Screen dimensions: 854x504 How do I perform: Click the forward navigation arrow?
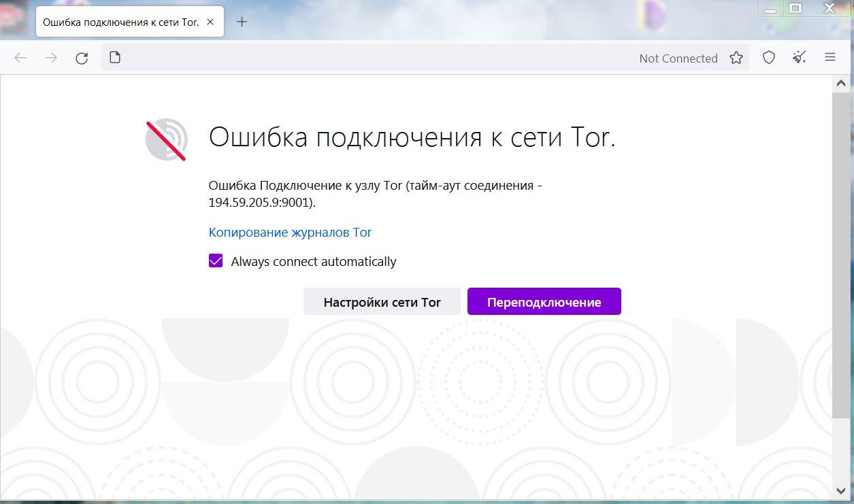[51, 58]
